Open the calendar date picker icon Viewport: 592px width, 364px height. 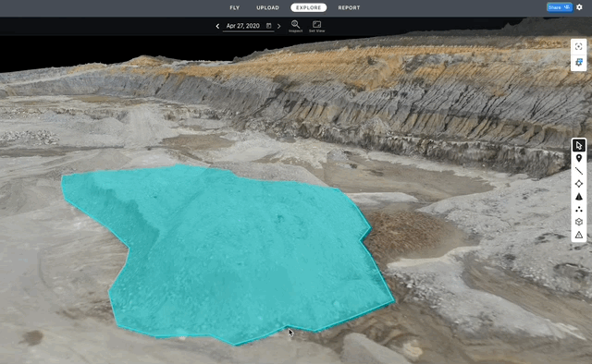click(x=269, y=26)
